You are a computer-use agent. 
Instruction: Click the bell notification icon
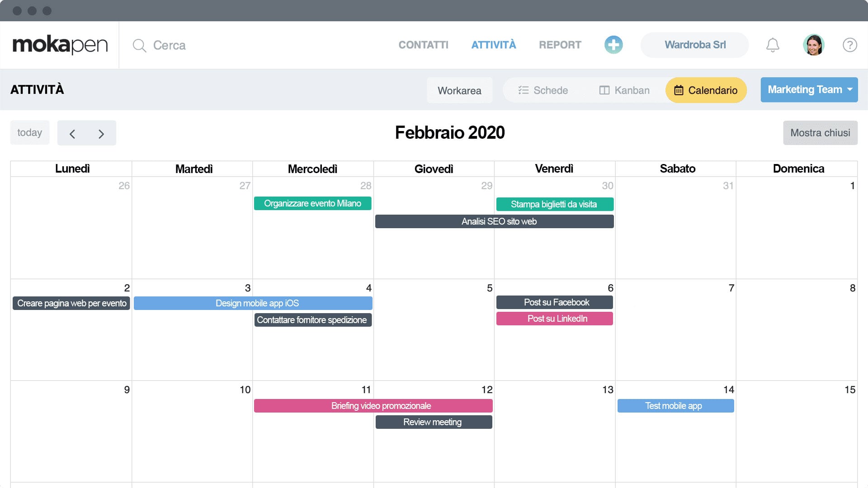[773, 45]
